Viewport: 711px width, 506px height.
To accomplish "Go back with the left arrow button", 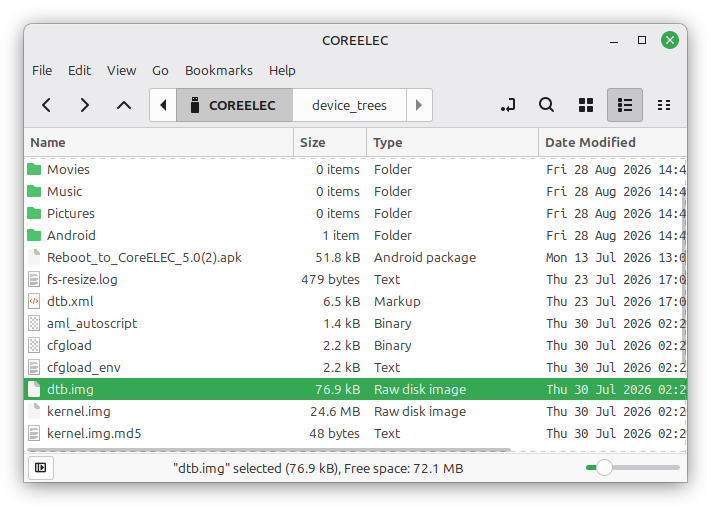I will (46, 105).
